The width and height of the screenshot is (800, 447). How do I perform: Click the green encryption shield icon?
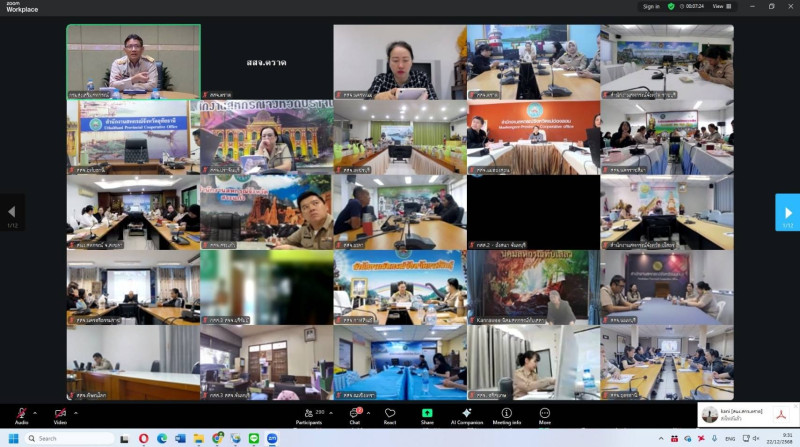tap(671, 6)
